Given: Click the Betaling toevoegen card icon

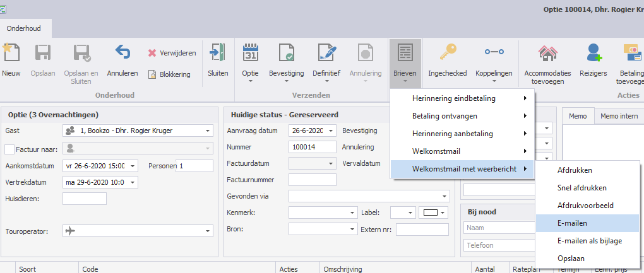Looking at the screenshot, I should click(633, 52).
